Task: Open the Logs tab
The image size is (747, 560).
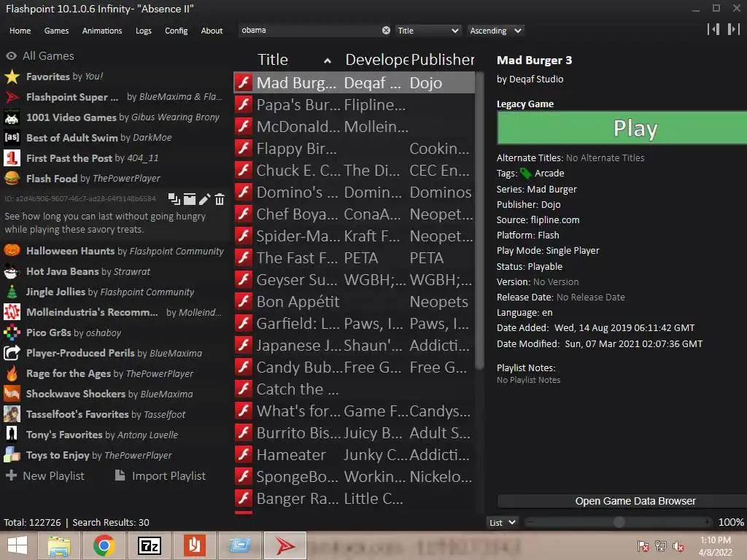Action: click(x=144, y=31)
